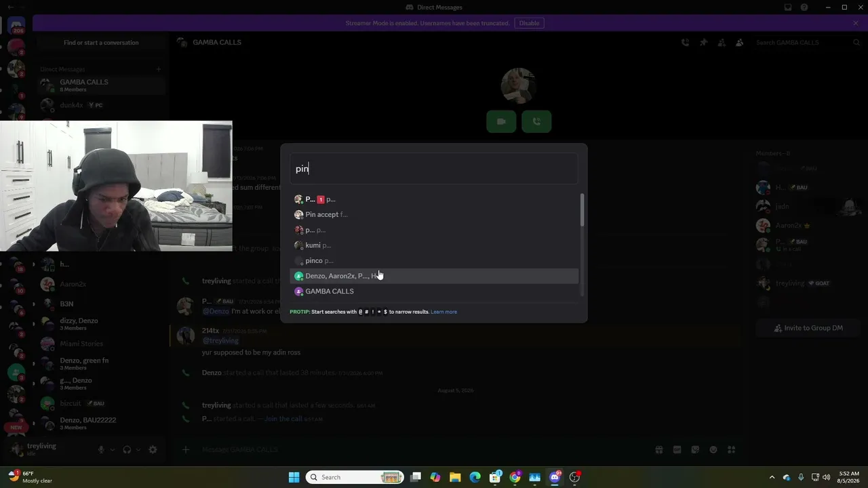Open the Apps launcher icon
Viewport: 868px width, 488px height.
732,449
